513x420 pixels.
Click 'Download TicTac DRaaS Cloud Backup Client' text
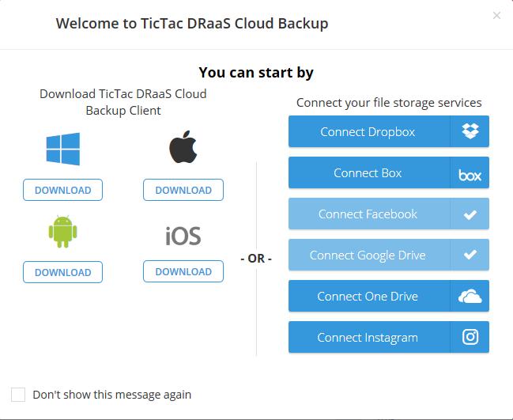pos(123,102)
